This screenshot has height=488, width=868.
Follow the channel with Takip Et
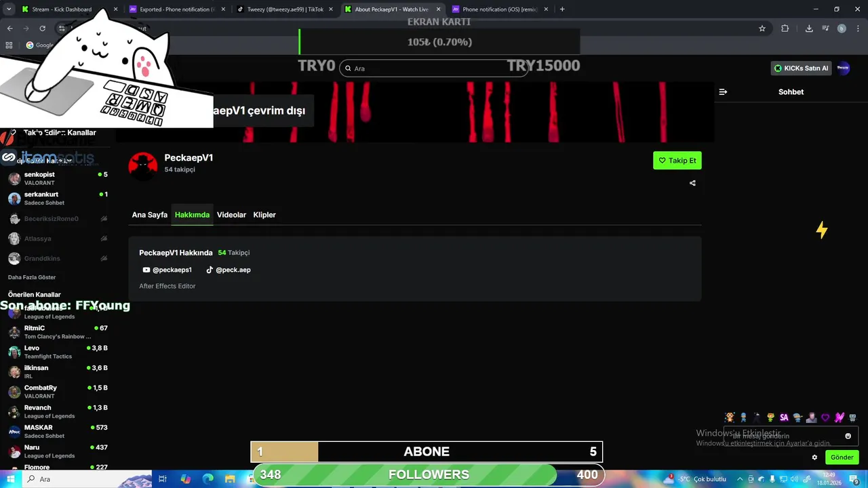[x=677, y=161]
